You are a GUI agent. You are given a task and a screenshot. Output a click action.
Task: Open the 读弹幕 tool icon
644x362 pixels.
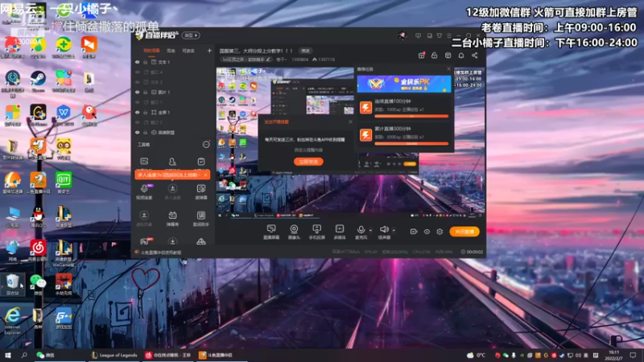[200, 188]
